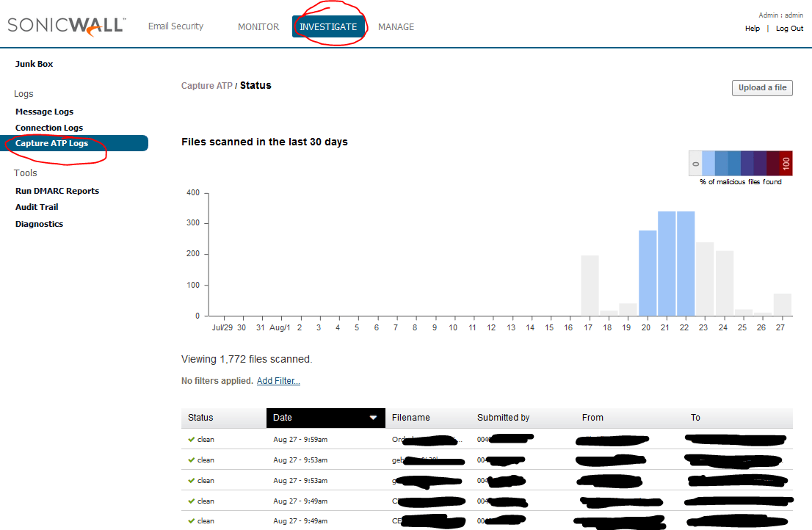Open Junk Box in the sidebar
The width and height of the screenshot is (812, 530).
coord(35,64)
